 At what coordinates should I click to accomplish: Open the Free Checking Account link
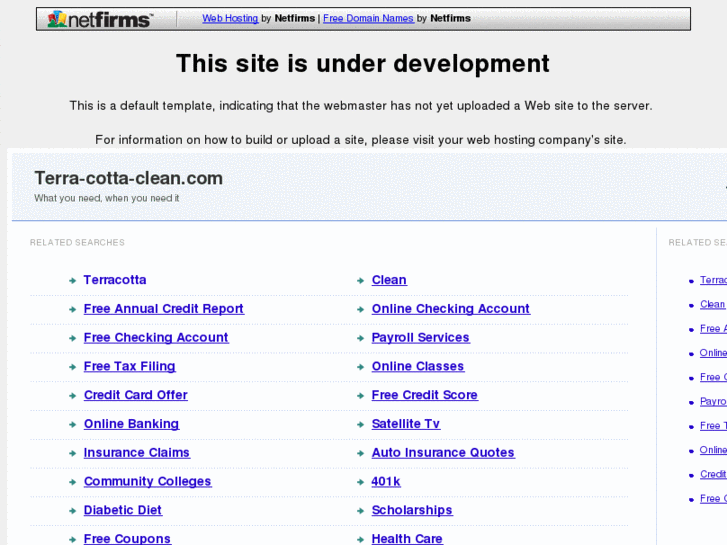(x=156, y=337)
